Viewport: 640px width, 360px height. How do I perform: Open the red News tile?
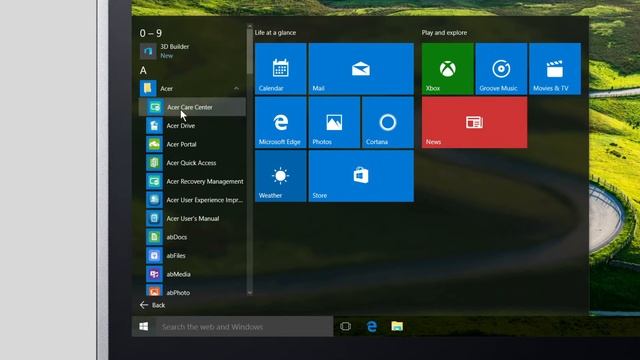474,122
